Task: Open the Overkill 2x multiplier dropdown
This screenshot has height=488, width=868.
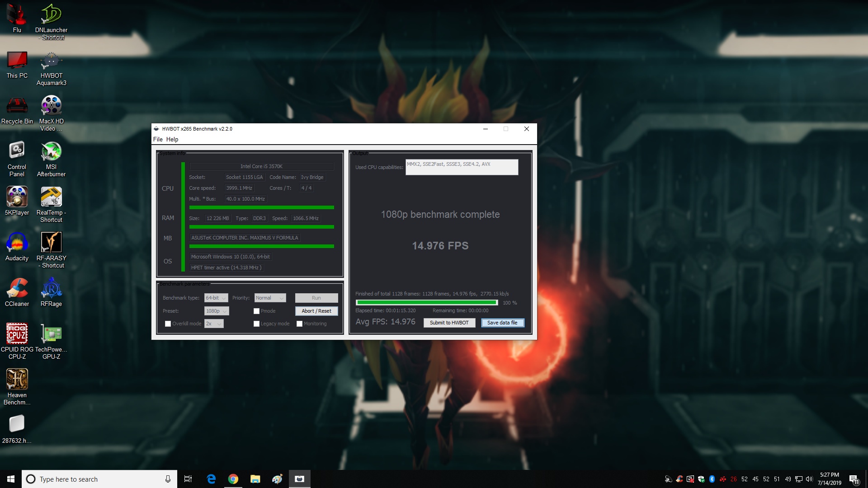Action: [x=214, y=324]
